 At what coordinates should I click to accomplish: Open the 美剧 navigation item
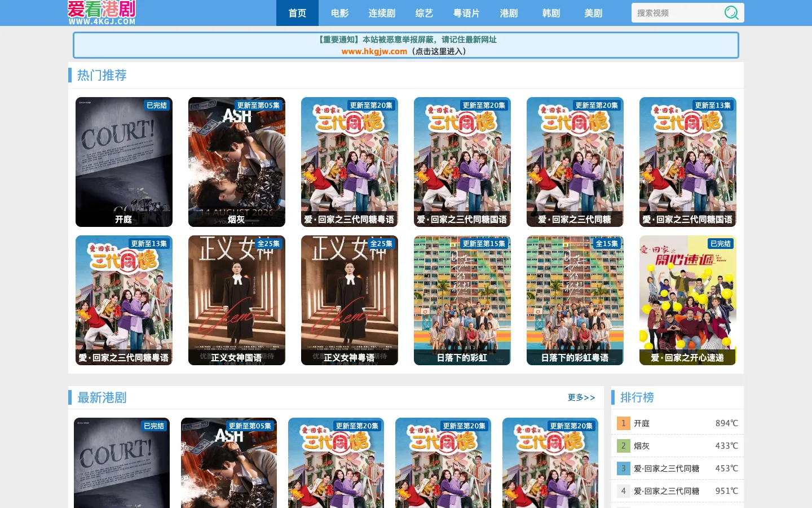tap(593, 13)
